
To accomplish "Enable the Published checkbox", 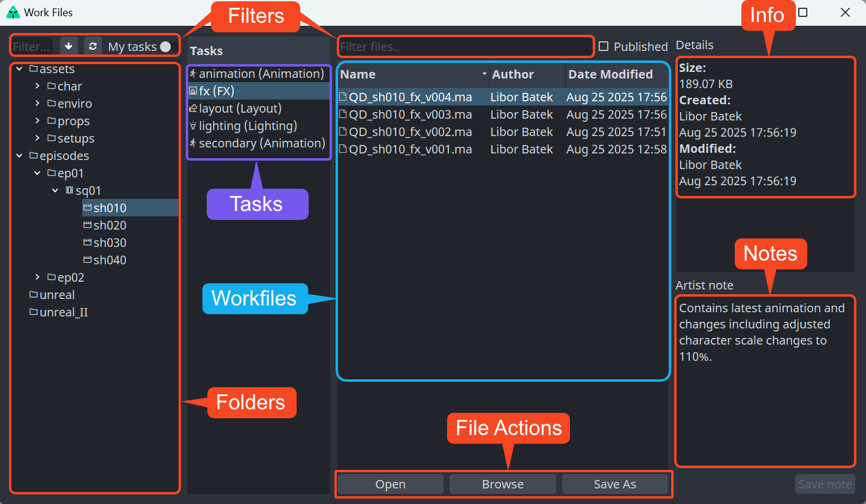I will pyautogui.click(x=604, y=47).
